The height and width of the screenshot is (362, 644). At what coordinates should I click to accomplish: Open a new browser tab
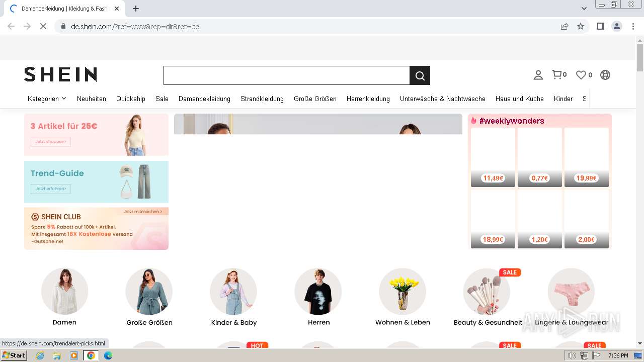(136, 9)
